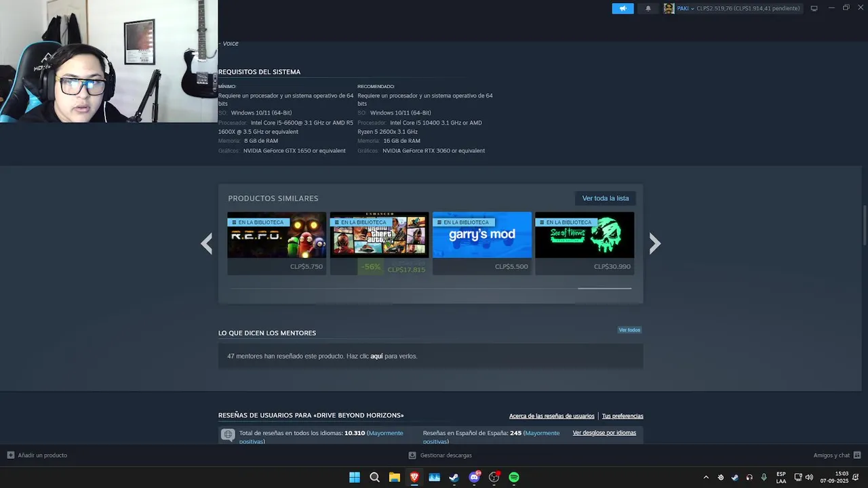Click the headset icon in system tray
Screen dimensions: 868x488
(x=749, y=477)
